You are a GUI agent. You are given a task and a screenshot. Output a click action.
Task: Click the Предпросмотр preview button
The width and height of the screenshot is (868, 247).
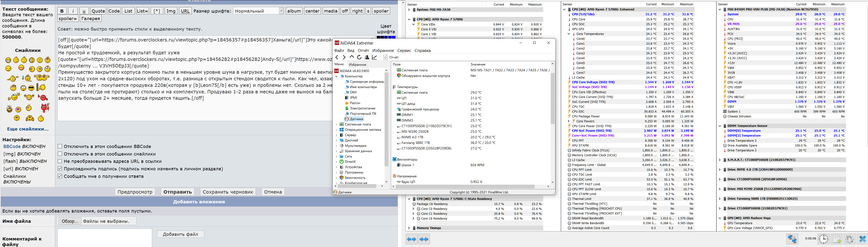click(x=135, y=192)
